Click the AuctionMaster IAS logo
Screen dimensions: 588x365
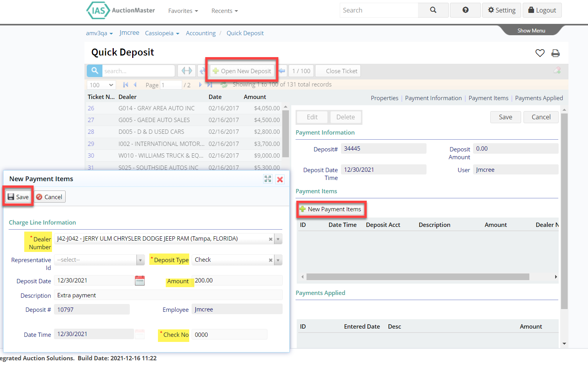click(x=120, y=11)
